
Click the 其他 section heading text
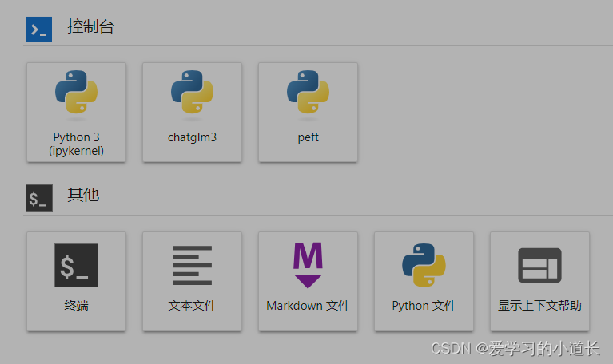(x=83, y=195)
